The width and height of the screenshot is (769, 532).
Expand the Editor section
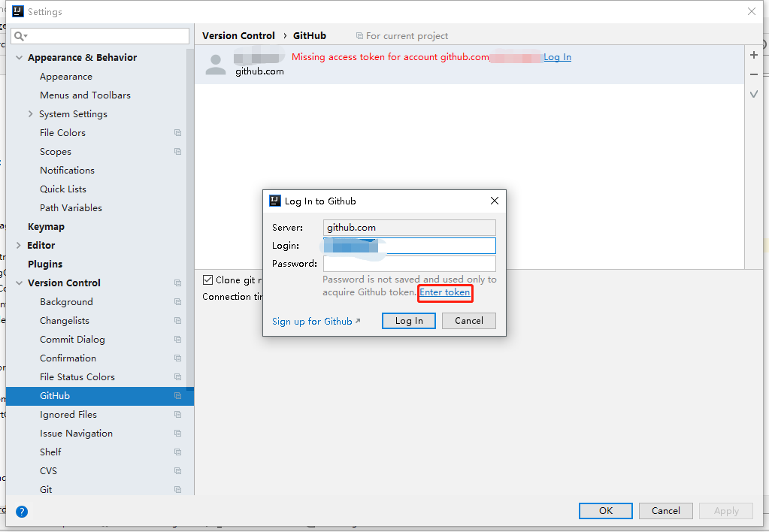pos(19,245)
